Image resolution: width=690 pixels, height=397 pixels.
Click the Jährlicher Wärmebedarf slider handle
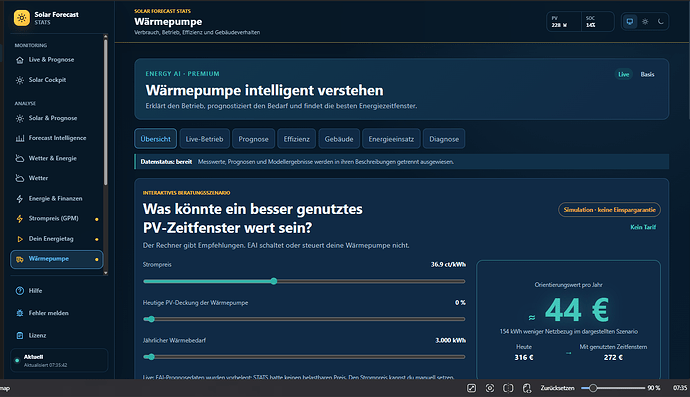pyautogui.click(x=151, y=357)
